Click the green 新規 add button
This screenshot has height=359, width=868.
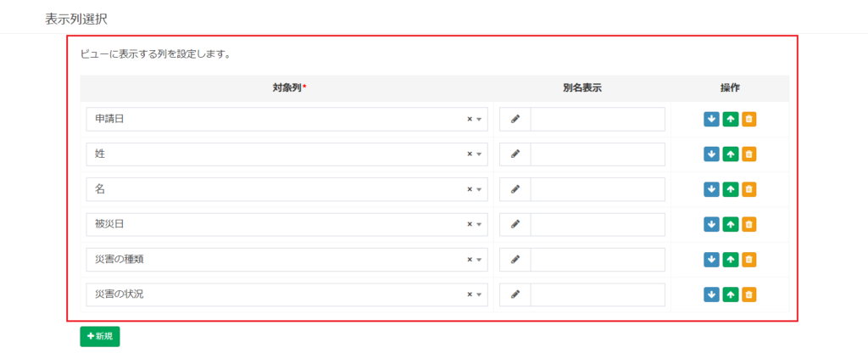(x=100, y=337)
